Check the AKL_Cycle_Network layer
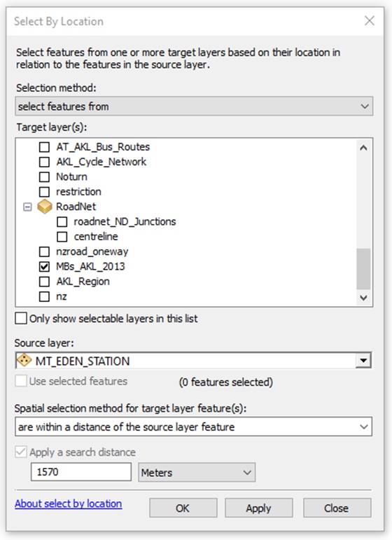Screen dimensions: 392x540 coord(44,162)
